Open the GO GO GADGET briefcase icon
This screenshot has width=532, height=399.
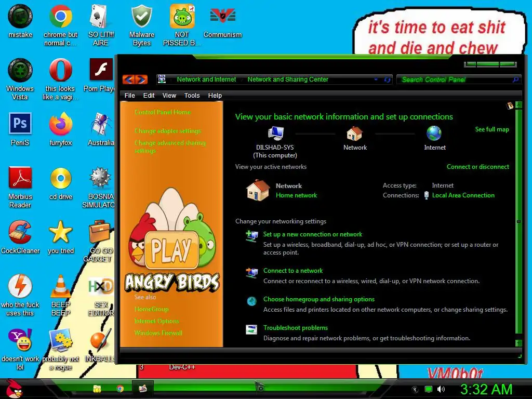click(x=99, y=241)
